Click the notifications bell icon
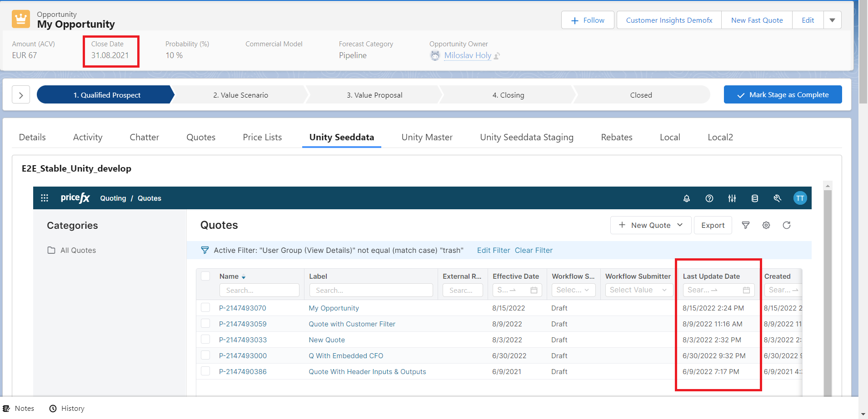Viewport: 868px width, 419px height. 686,198
